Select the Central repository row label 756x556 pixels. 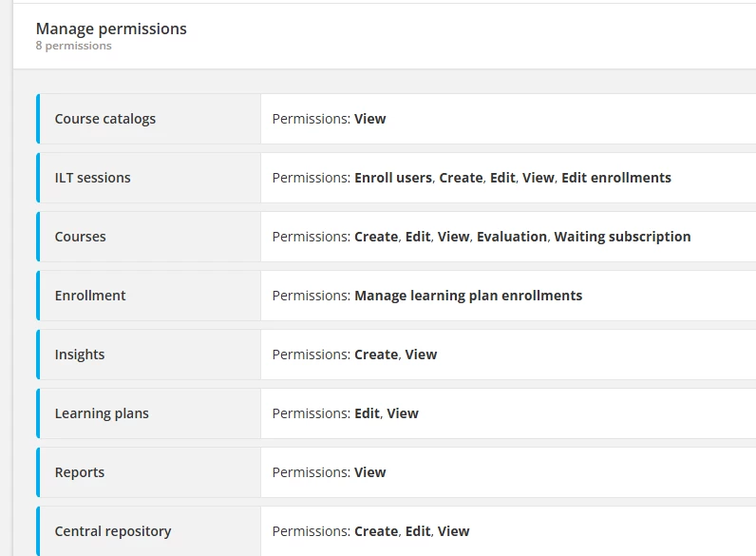tap(113, 531)
